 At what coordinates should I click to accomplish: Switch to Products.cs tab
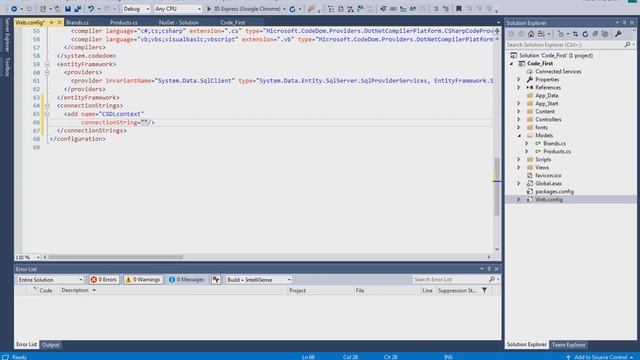tap(124, 22)
